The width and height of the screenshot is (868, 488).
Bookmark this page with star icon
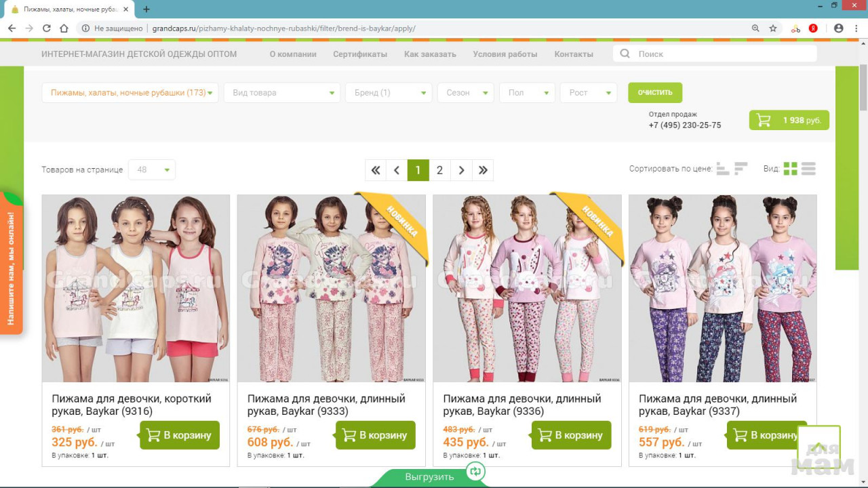click(773, 28)
